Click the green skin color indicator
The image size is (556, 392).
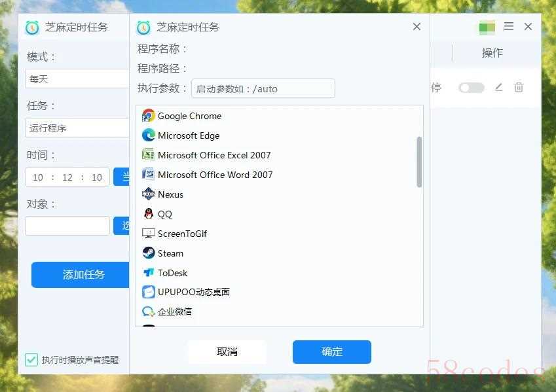coord(487,27)
